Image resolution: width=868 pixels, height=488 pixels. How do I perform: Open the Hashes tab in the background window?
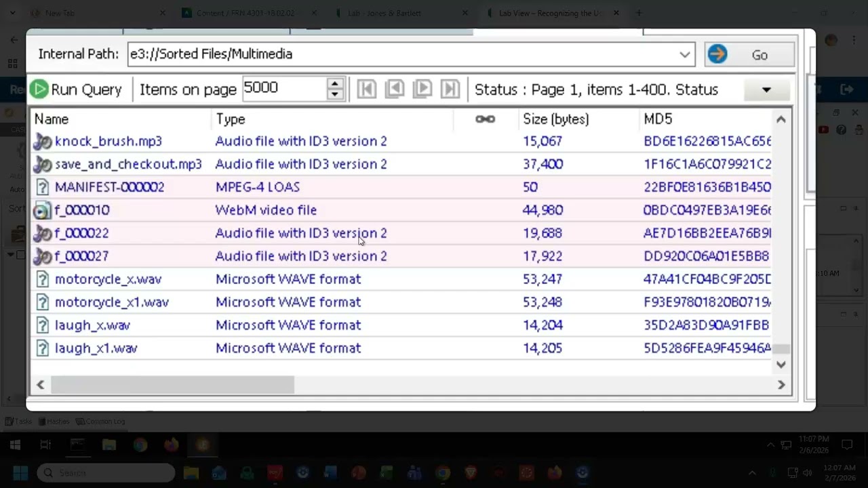(54, 421)
